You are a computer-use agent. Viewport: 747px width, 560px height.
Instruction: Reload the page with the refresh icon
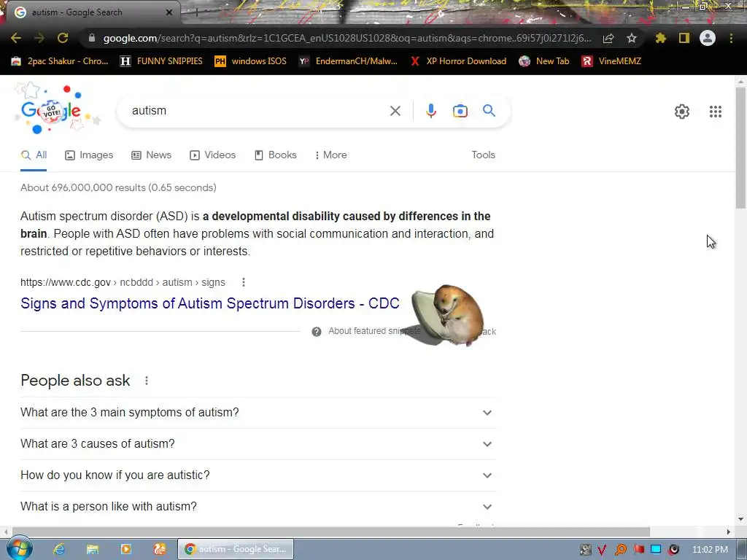pyautogui.click(x=63, y=38)
